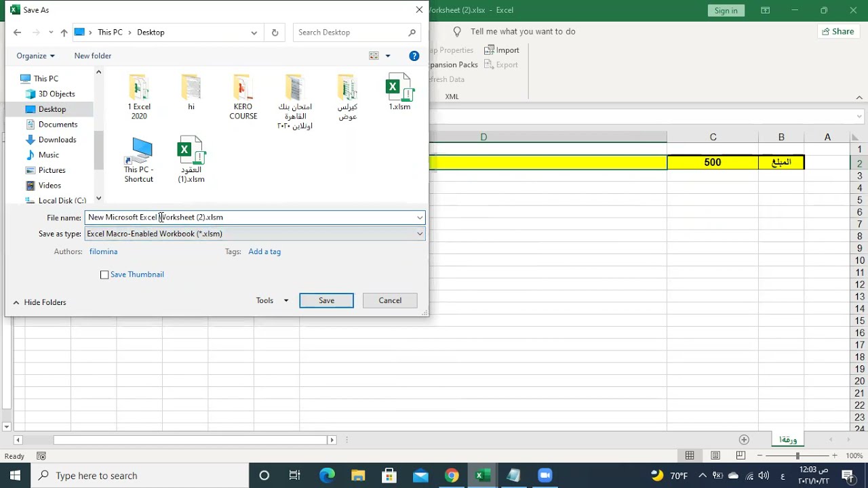Select the كيرلس عوض folder
This screenshot has width=868, height=488.
pyautogui.click(x=347, y=97)
